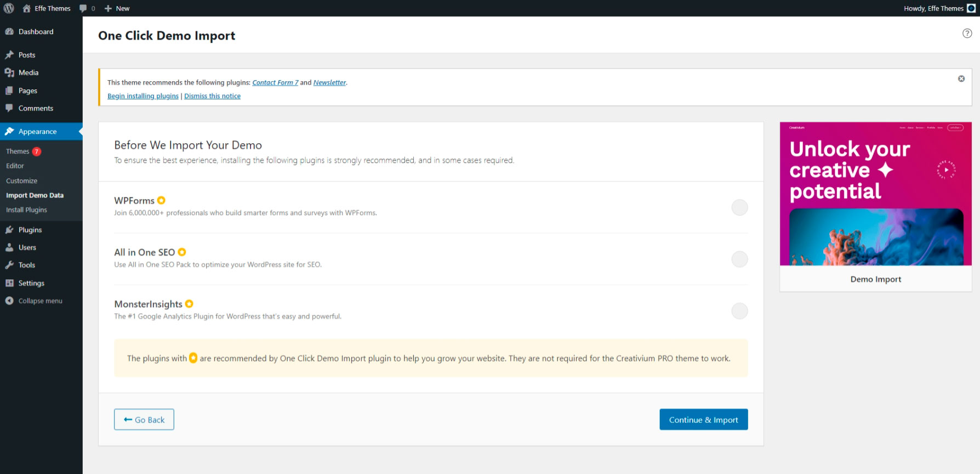Click the Appearance paintbrush icon
The height and width of the screenshot is (474, 980).
9,131
